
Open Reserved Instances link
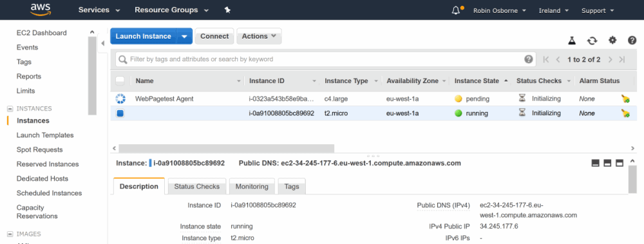pyautogui.click(x=48, y=164)
